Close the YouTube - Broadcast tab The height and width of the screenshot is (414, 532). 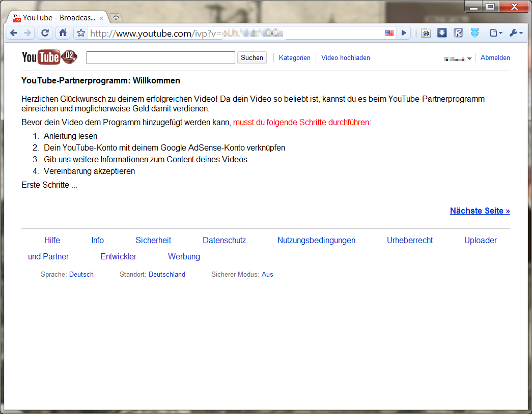pyautogui.click(x=101, y=18)
